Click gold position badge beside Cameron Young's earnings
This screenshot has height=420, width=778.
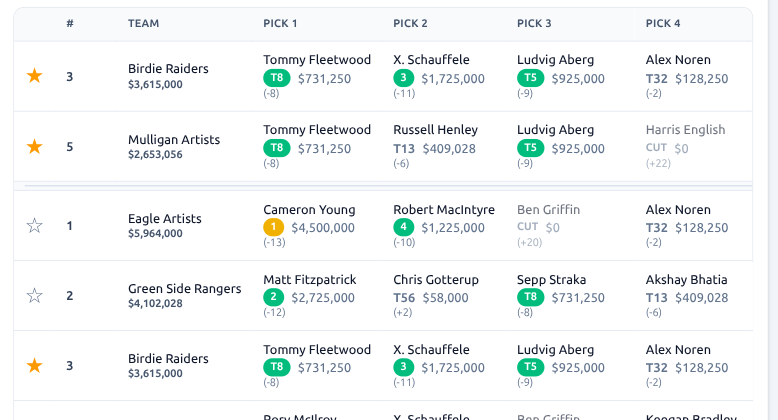click(274, 228)
